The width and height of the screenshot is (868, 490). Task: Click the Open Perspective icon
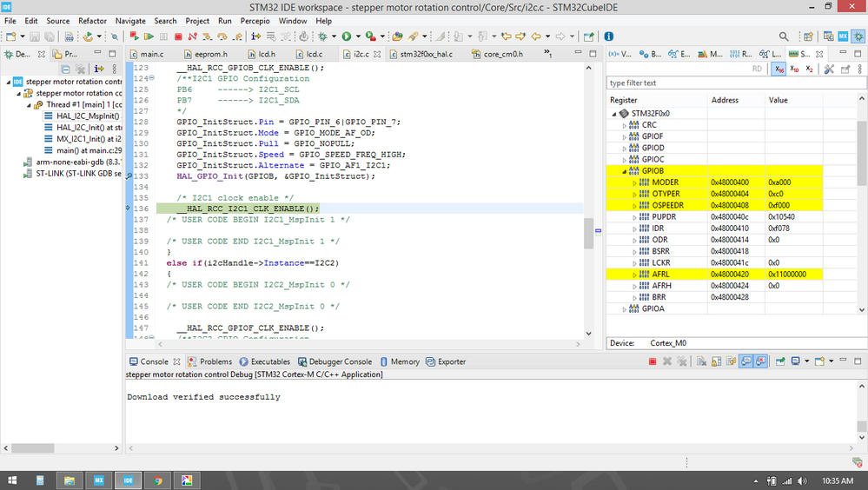coord(808,36)
